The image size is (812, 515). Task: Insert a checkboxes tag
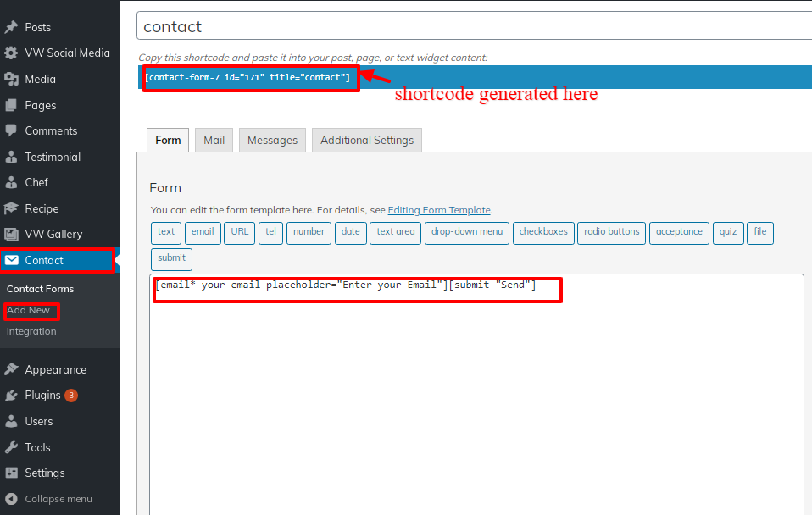pyautogui.click(x=543, y=232)
